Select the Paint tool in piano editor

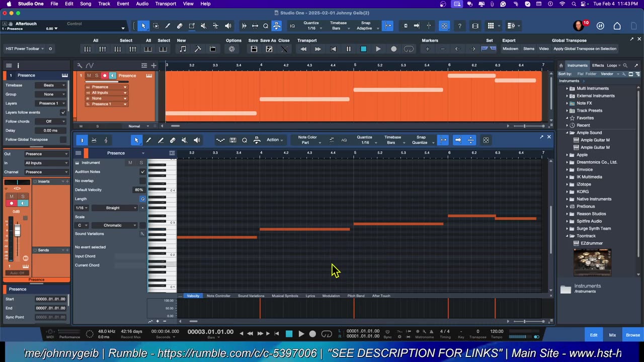pos(148,140)
